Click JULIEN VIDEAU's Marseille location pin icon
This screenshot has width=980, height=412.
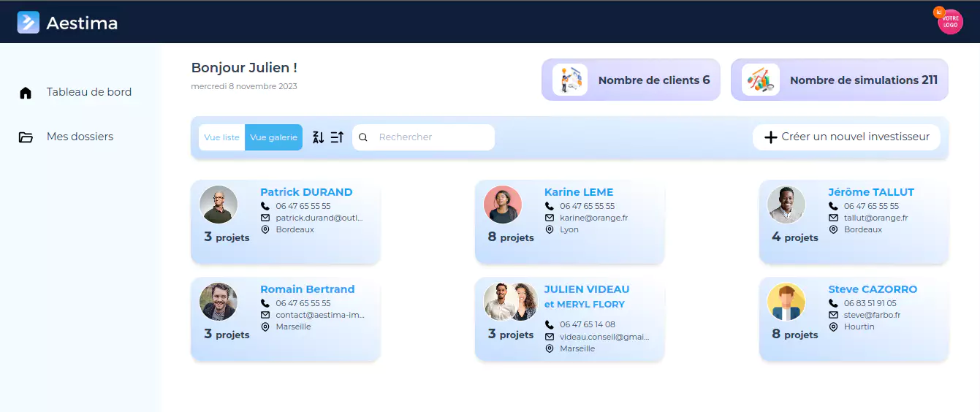point(550,348)
